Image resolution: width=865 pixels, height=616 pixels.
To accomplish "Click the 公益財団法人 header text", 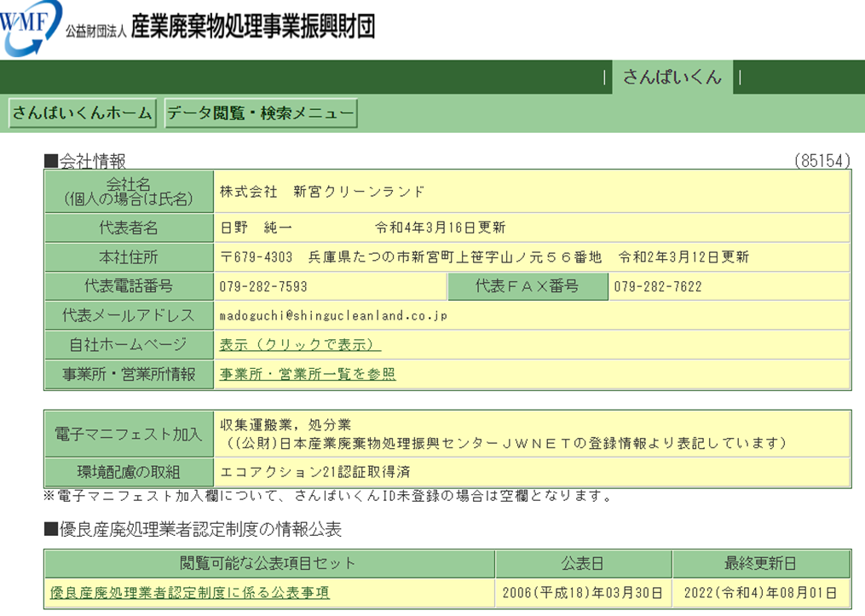I will tap(96, 31).
